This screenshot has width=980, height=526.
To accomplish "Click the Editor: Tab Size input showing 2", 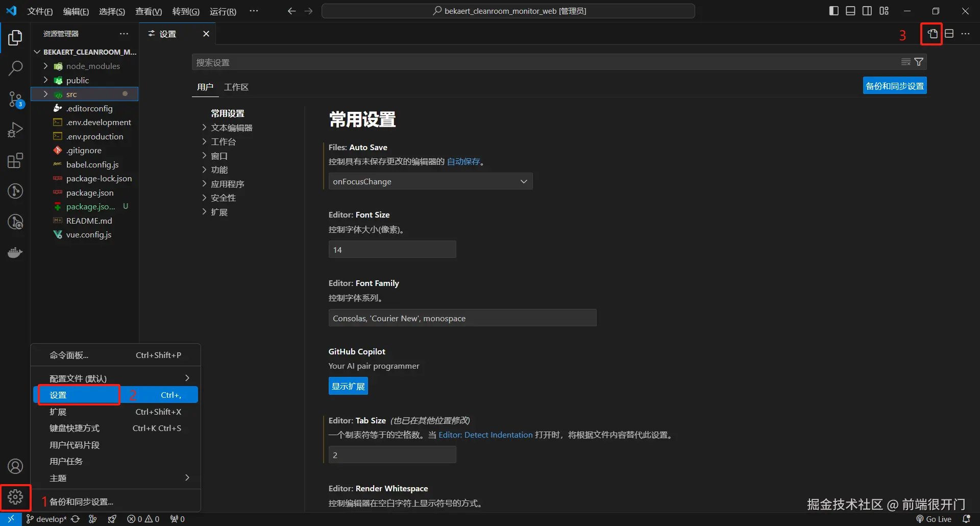I will (x=392, y=455).
